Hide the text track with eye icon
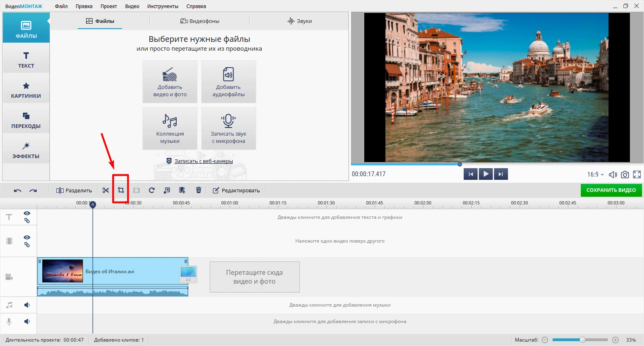Image resolution: width=644 pixels, height=346 pixels. point(27,213)
